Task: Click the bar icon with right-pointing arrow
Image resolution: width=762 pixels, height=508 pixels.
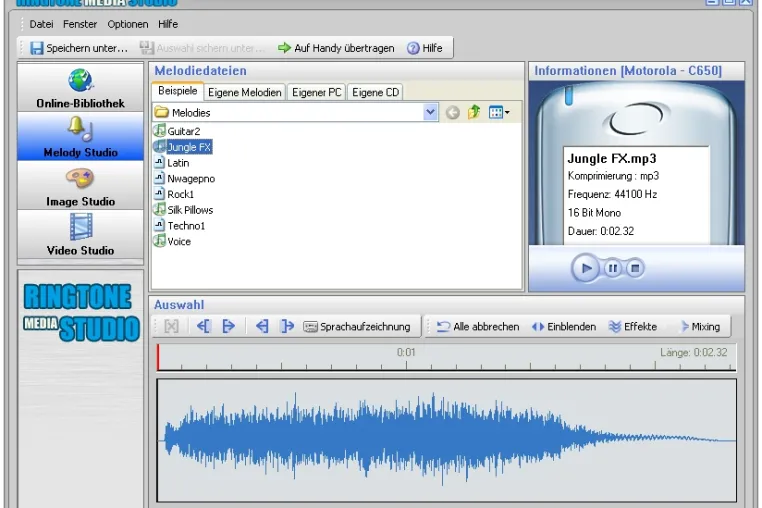Action: click(x=287, y=326)
